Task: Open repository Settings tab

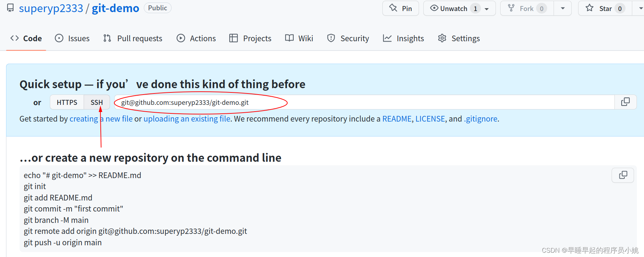Action: tap(459, 38)
